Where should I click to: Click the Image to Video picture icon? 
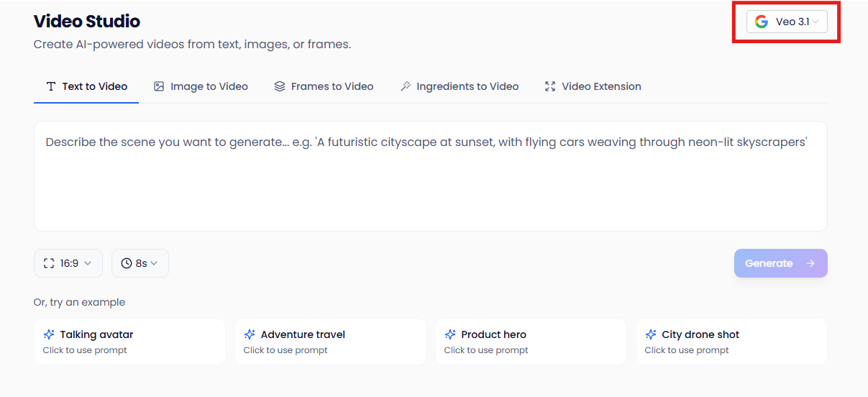pyautogui.click(x=159, y=86)
